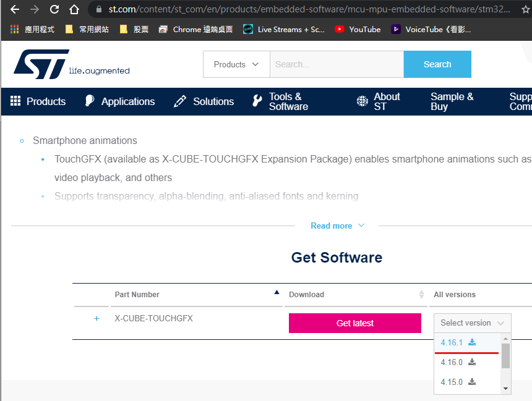Image resolution: width=532 pixels, height=401 pixels.
Task: Click the Get Software heading
Action: pos(337,258)
